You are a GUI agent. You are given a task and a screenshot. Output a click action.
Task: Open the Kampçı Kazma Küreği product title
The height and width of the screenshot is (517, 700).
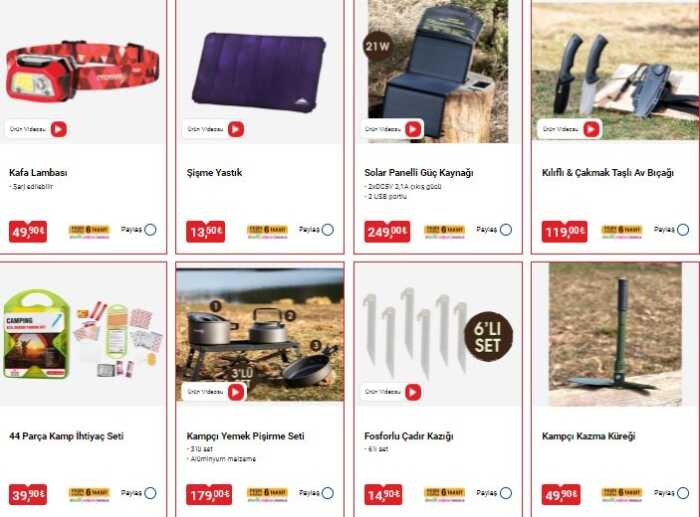tap(588, 436)
